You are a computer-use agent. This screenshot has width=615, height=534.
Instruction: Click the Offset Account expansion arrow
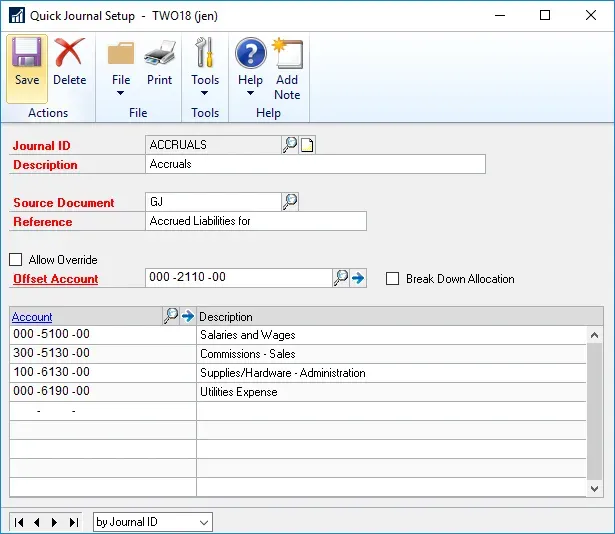tap(358, 279)
